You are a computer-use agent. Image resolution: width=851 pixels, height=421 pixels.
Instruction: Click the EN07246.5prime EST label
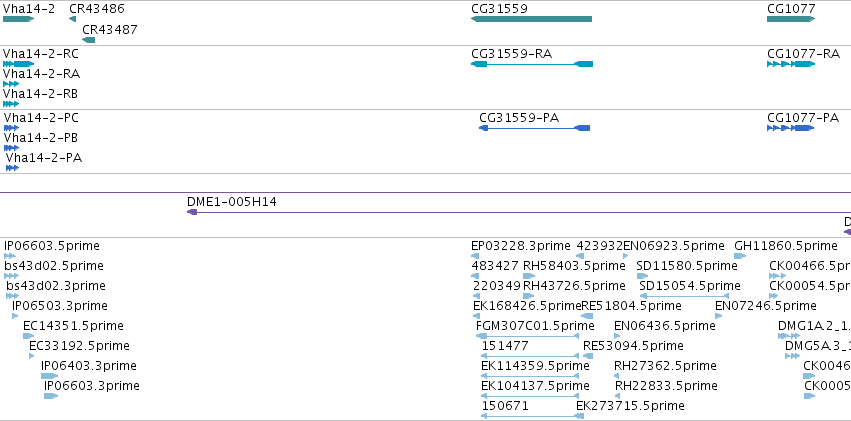coord(766,305)
